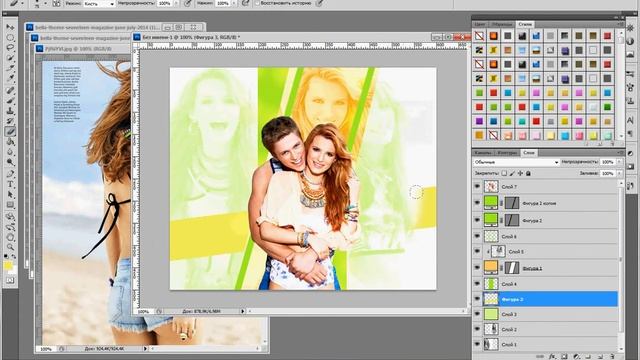Select the Pen tool
Screen dimensions: 640x360
click(x=10, y=174)
